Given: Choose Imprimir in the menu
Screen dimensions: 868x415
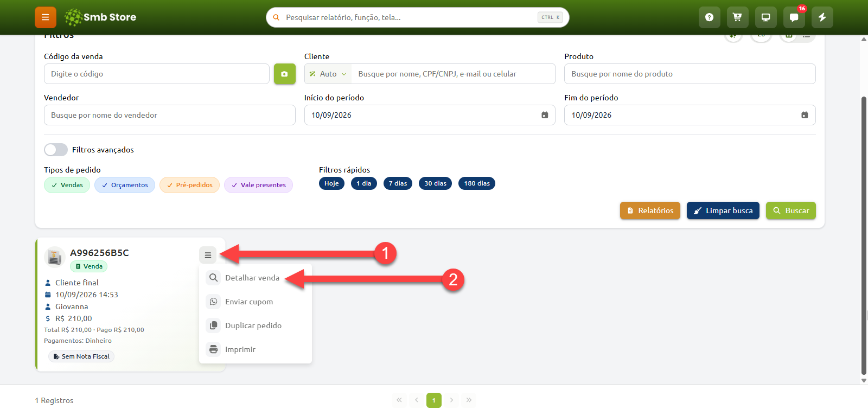Looking at the screenshot, I should (256, 349).
